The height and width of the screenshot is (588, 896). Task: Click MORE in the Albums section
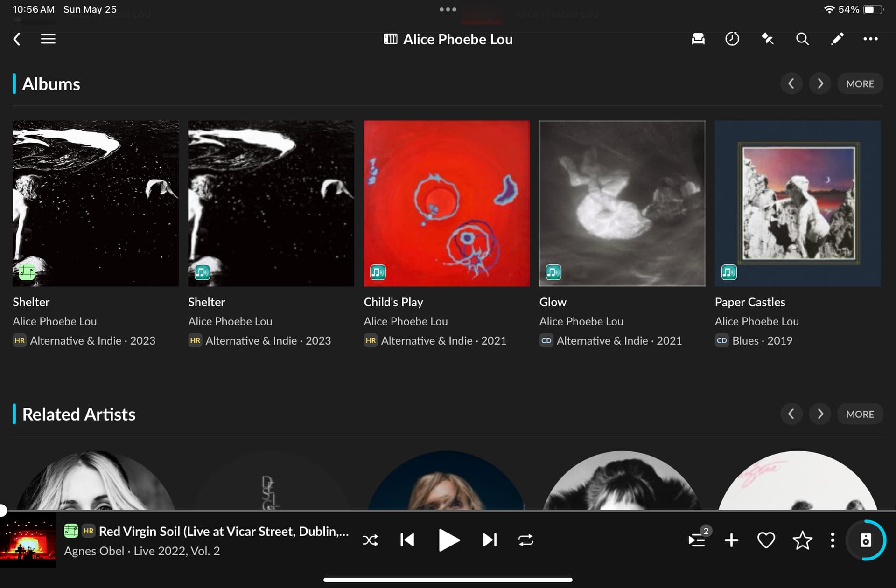coord(860,84)
